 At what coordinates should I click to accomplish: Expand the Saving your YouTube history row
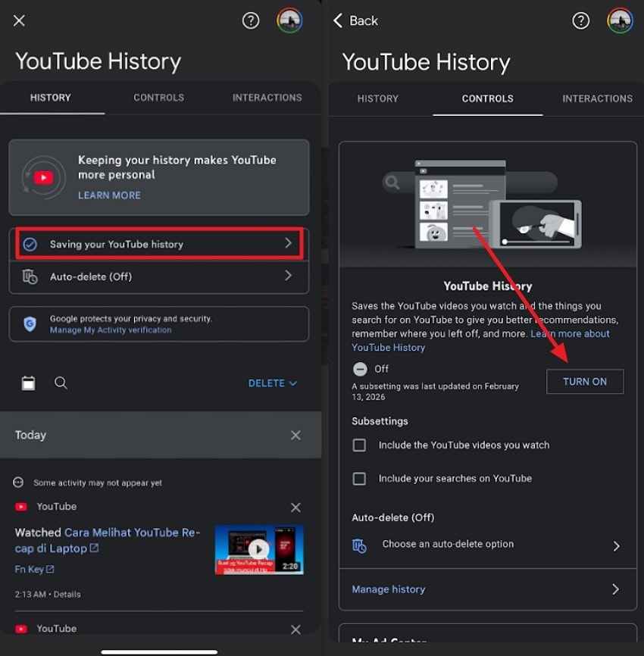[x=158, y=244]
